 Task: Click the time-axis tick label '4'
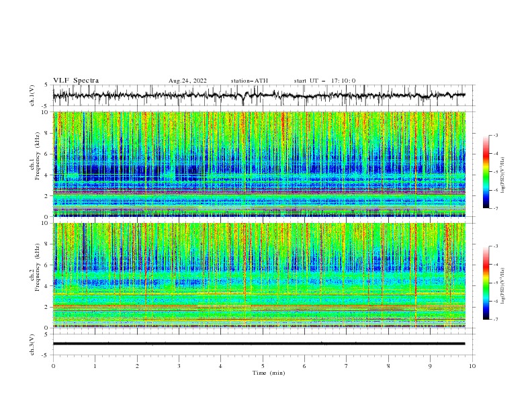220,366
